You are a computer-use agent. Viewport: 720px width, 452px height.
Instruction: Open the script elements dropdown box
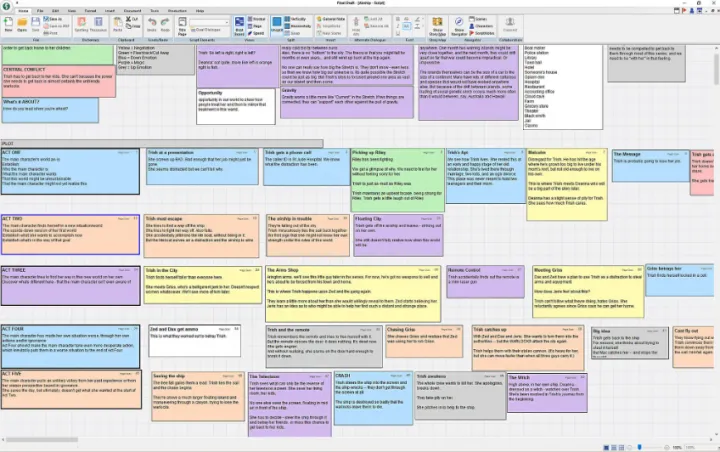coord(209,22)
